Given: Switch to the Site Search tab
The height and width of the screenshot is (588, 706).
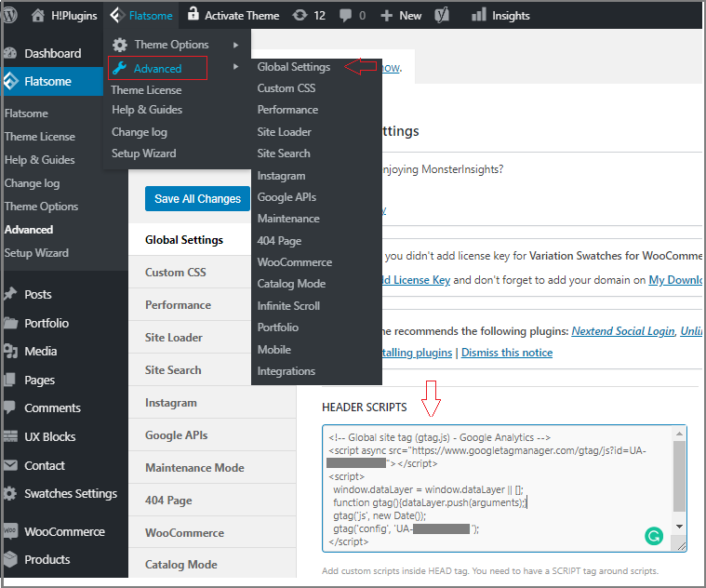Looking at the screenshot, I should (190, 370).
